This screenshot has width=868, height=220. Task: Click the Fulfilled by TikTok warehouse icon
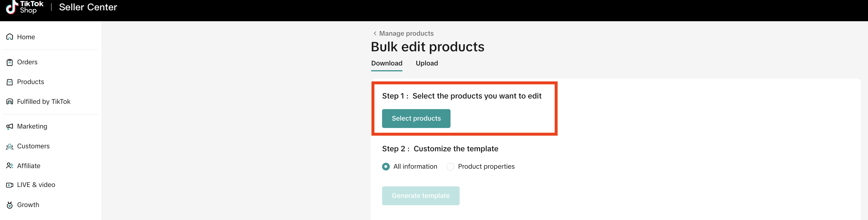coord(10,102)
